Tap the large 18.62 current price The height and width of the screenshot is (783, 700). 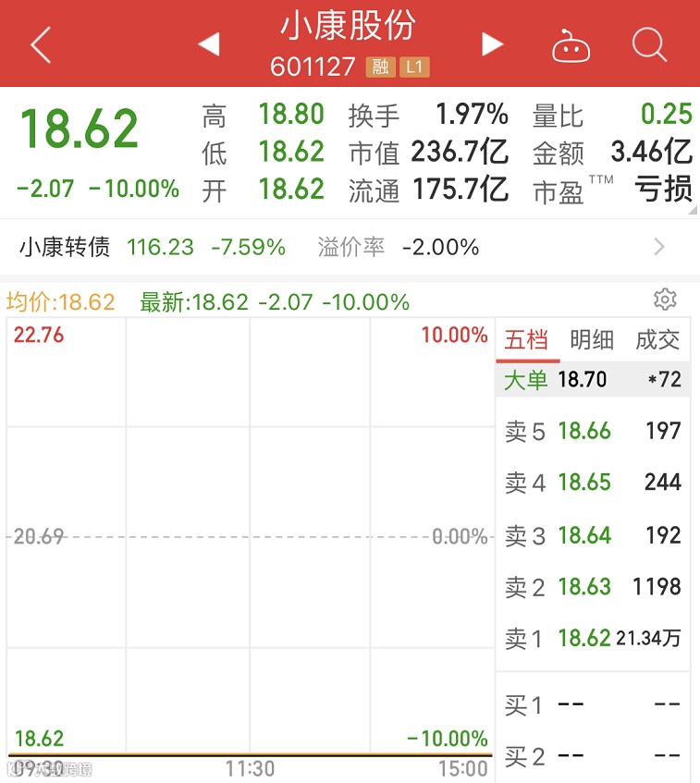click(79, 128)
